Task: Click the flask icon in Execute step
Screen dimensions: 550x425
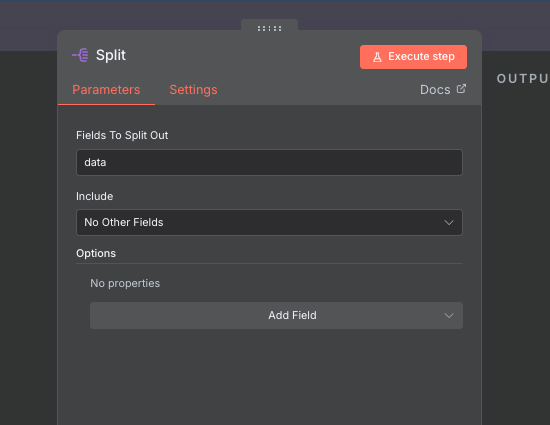Action: tap(377, 57)
